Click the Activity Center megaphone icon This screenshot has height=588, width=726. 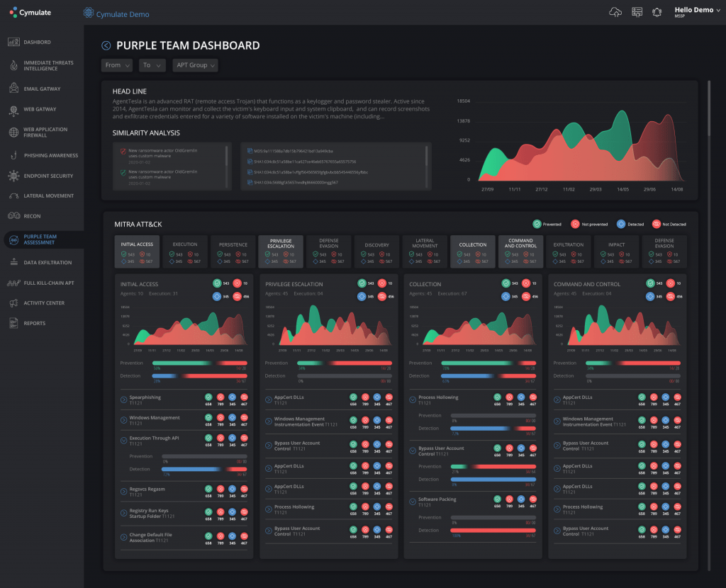pos(13,303)
